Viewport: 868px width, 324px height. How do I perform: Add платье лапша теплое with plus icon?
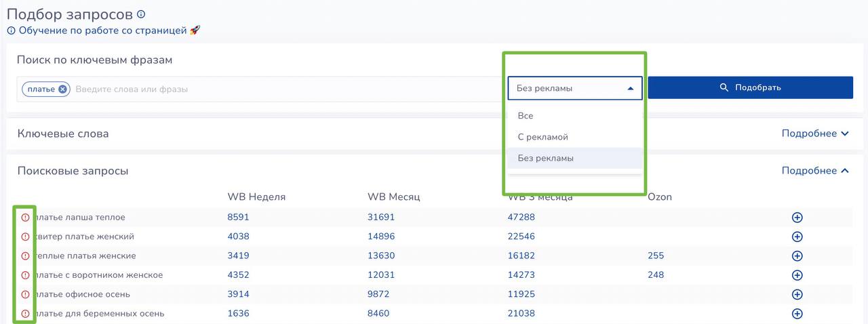[x=797, y=218]
